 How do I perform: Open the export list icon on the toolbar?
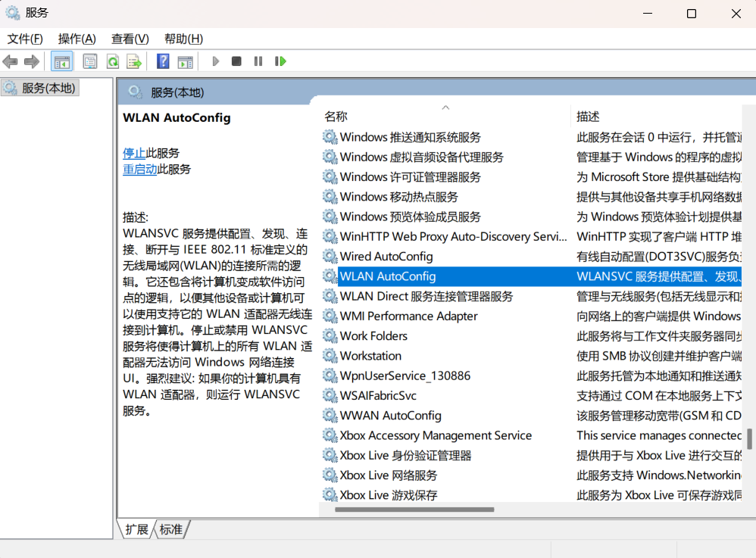tap(135, 61)
